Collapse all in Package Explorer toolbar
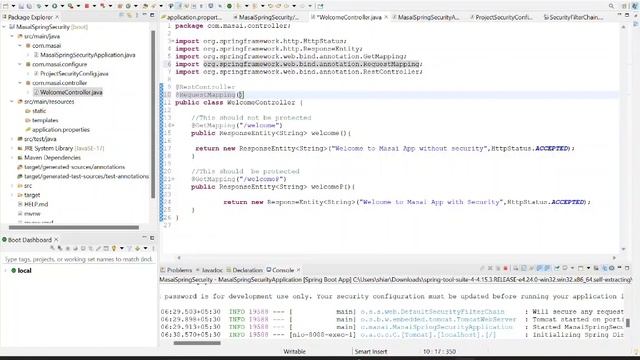The image size is (640, 360). 121,16
